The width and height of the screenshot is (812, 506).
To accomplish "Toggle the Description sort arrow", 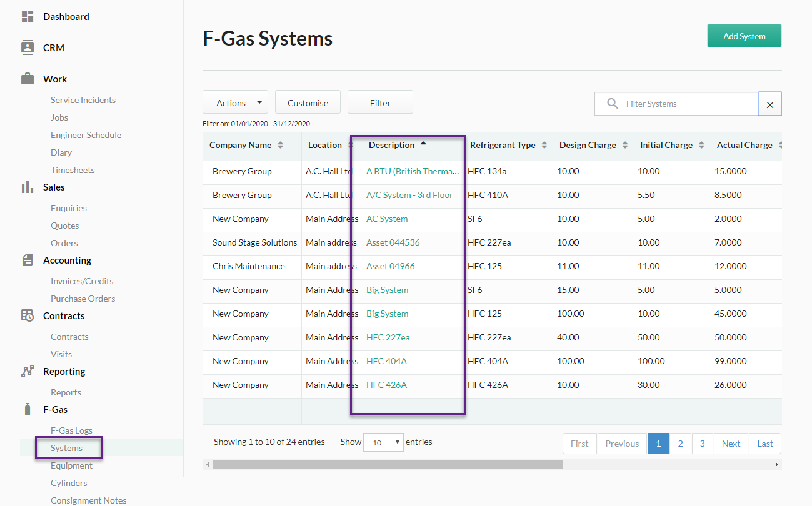I will point(423,144).
